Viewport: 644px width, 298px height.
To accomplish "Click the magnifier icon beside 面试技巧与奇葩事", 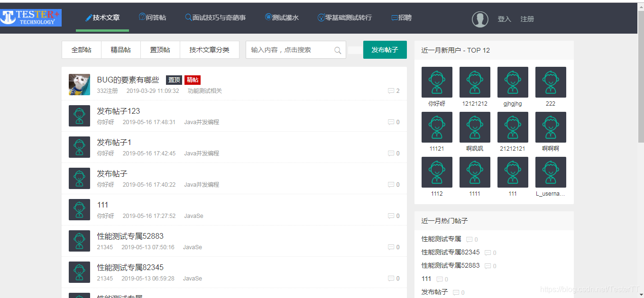I will pos(187,18).
